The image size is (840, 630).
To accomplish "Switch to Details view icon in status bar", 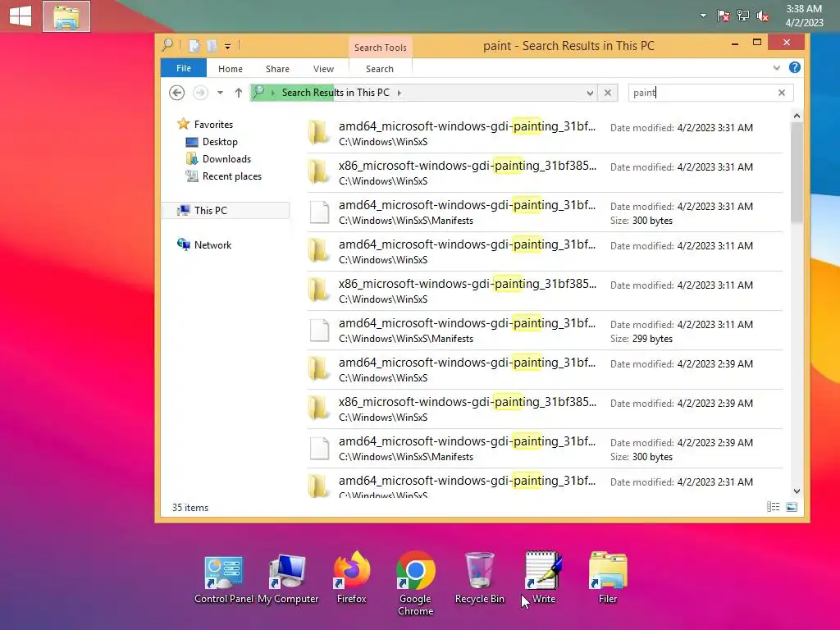I will coord(773,507).
